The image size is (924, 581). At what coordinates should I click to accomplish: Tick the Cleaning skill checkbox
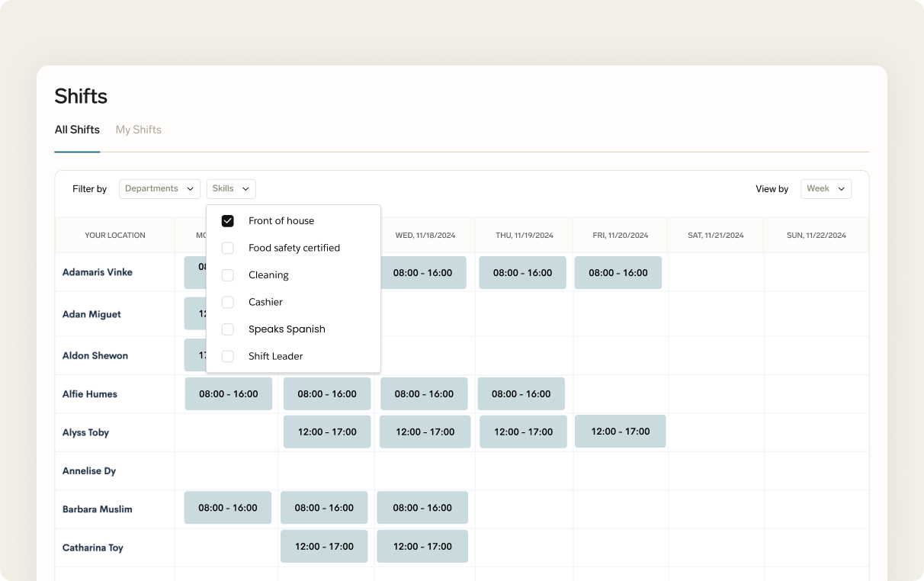227,275
